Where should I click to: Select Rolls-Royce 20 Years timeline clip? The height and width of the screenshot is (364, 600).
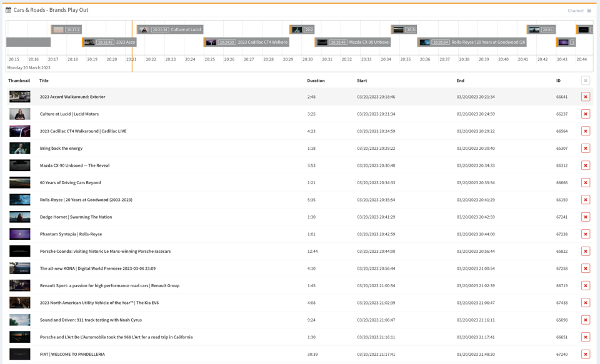(x=472, y=42)
